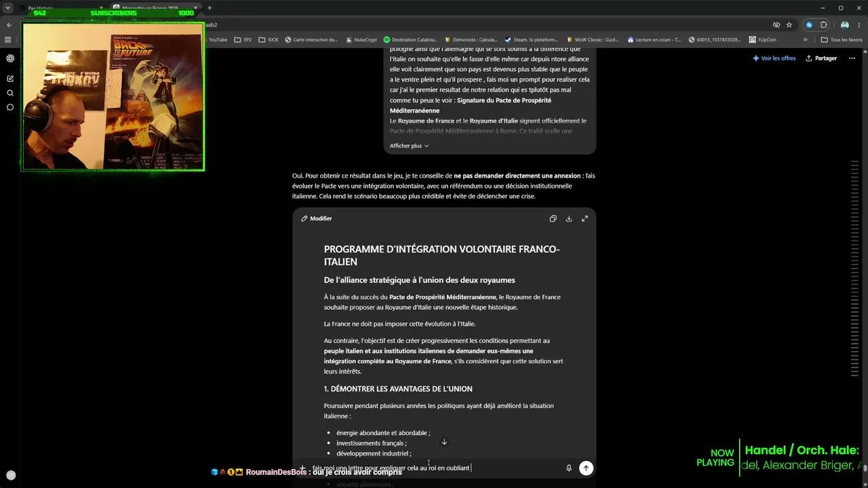Open the 1UpCoin bookmark
The height and width of the screenshot is (488, 868).
tap(762, 40)
